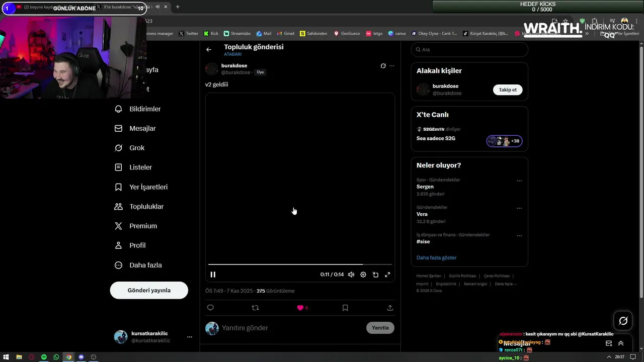Open the messages drawer compose icon
This screenshot has height=362, width=644.
coord(609,343)
